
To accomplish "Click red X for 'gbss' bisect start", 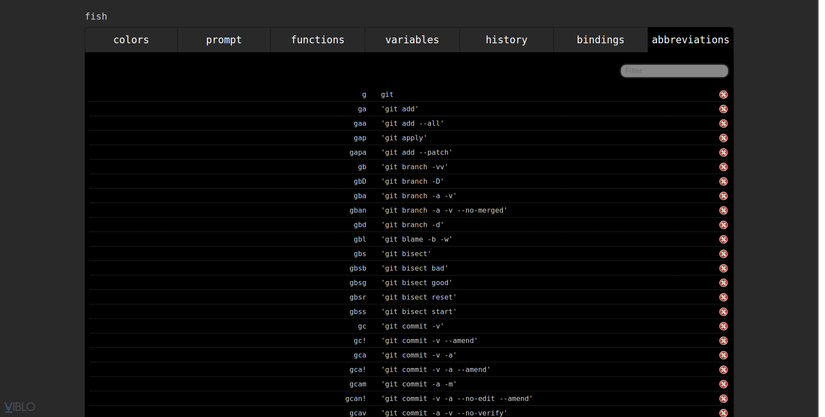I will click(723, 312).
